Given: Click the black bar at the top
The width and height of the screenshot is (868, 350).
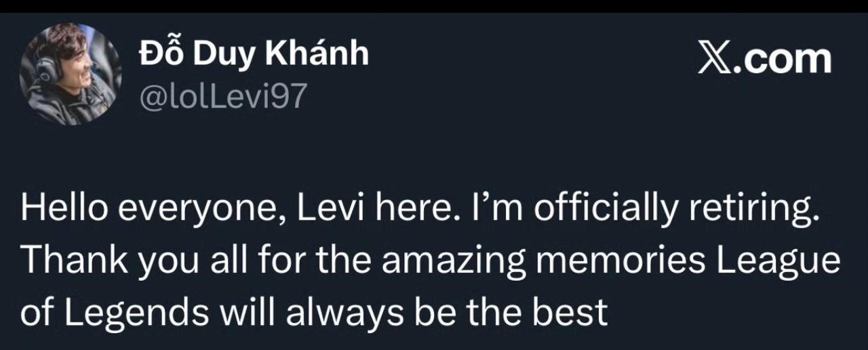Looking at the screenshot, I should (x=434, y=6).
